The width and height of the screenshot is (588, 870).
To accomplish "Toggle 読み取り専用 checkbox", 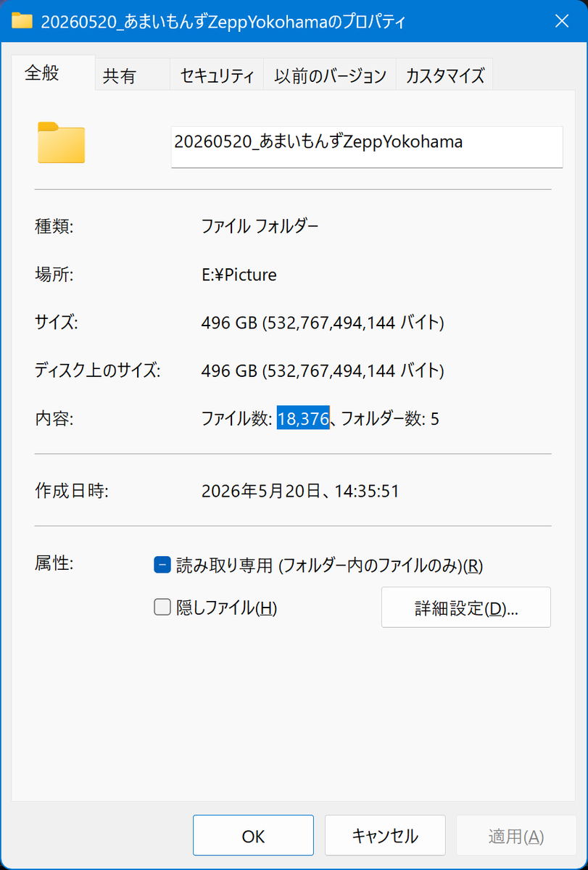I will (162, 565).
